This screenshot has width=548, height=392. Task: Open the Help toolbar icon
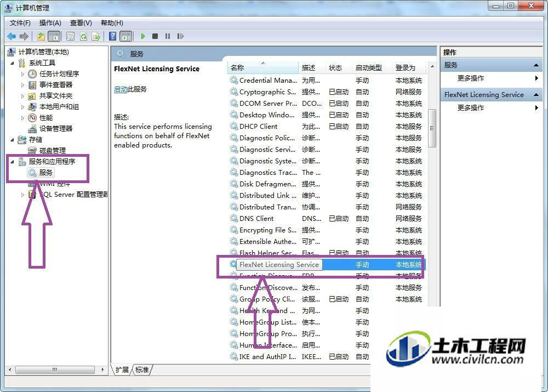tap(112, 36)
